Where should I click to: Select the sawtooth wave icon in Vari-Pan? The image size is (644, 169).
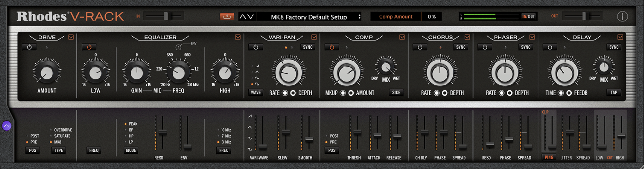(x=257, y=66)
